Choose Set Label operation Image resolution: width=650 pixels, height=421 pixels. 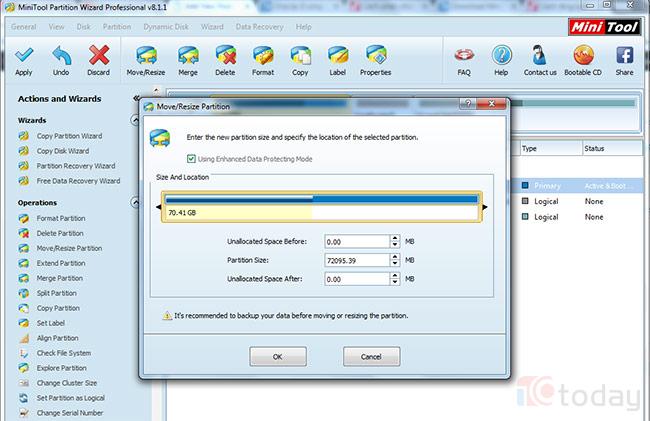51,323
